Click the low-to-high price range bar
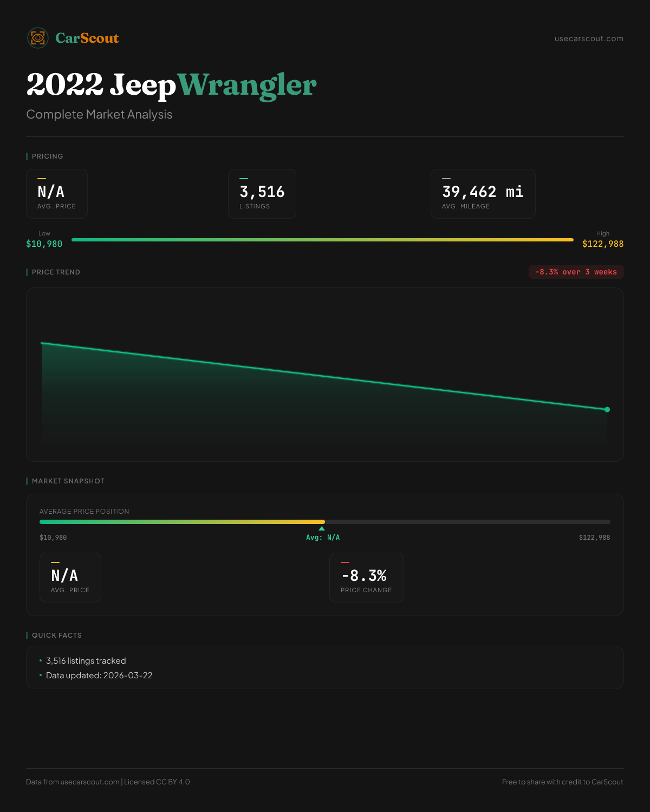 322,240
